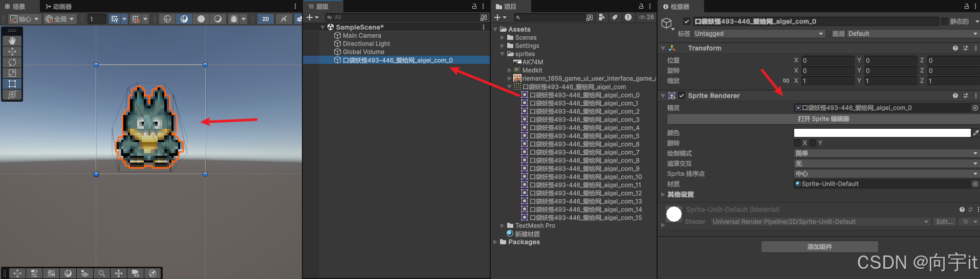Toggle the 2D view button
The height and width of the screenshot is (279, 980).
pyautogui.click(x=265, y=19)
